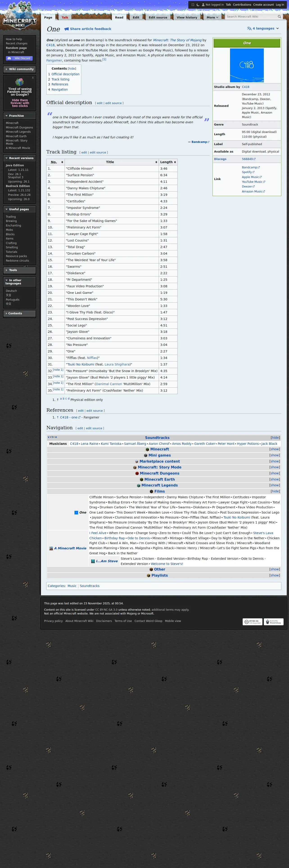Show the Marketplace content navbox section
The width and height of the screenshot is (289, 868).
[275, 462]
